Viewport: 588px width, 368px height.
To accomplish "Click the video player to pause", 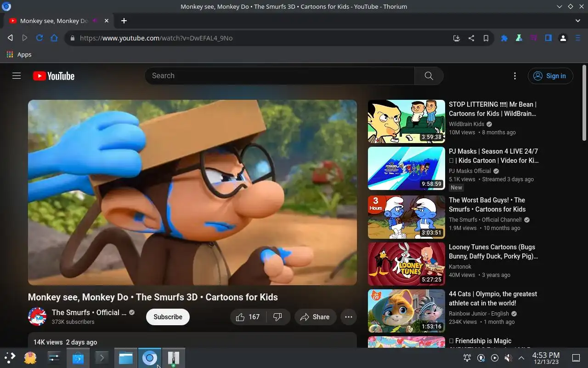I will (192, 192).
